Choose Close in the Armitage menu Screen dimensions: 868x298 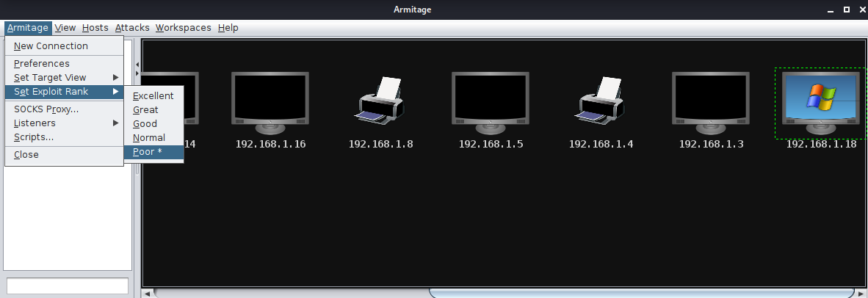64,154
